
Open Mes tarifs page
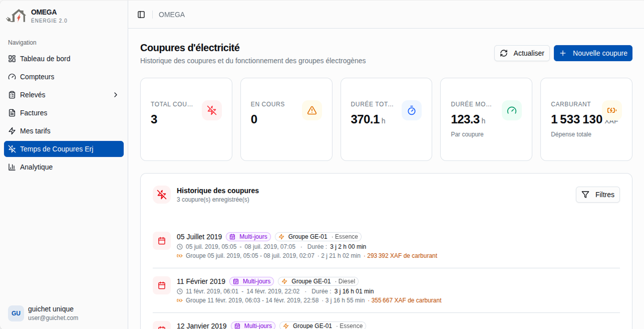click(x=64, y=131)
